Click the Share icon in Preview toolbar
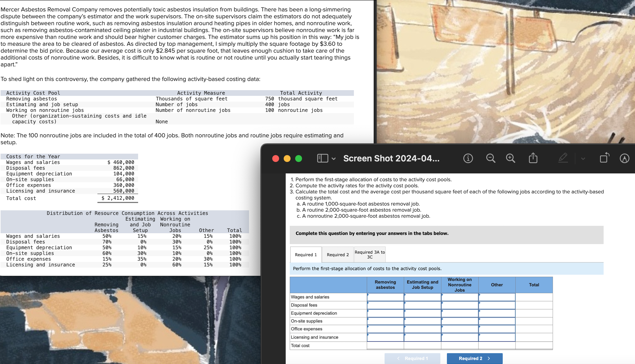This screenshot has width=635, height=364. 533,158
